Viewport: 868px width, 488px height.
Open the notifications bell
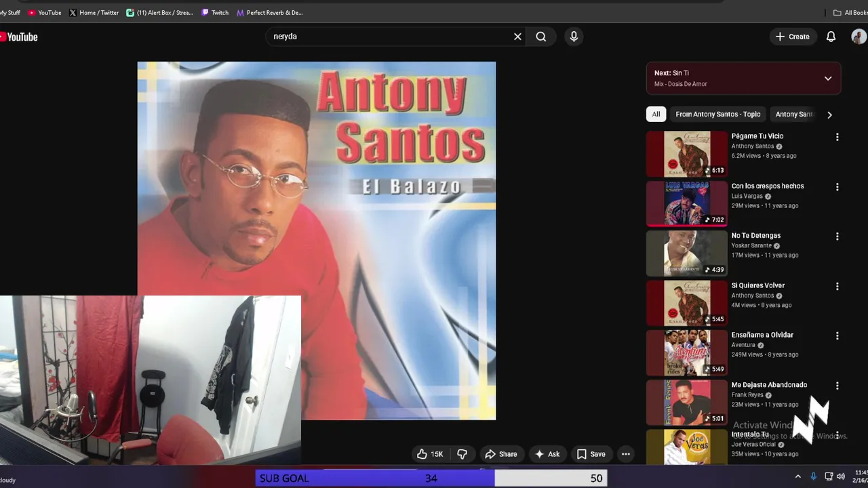pyautogui.click(x=831, y=37)
